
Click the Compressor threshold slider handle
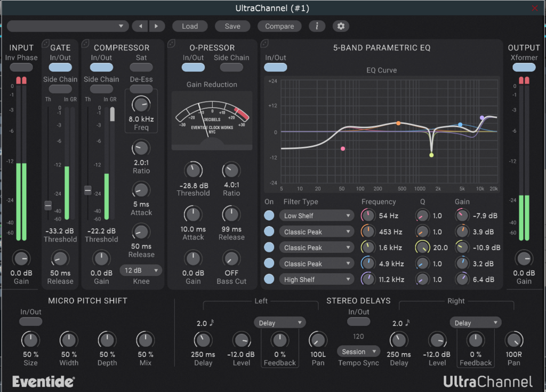tap(88, 190)
